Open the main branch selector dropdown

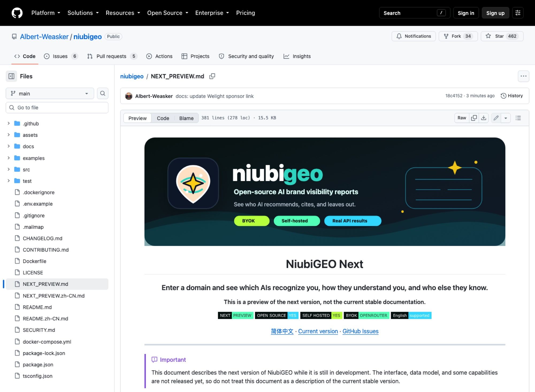tap(50, 93)
